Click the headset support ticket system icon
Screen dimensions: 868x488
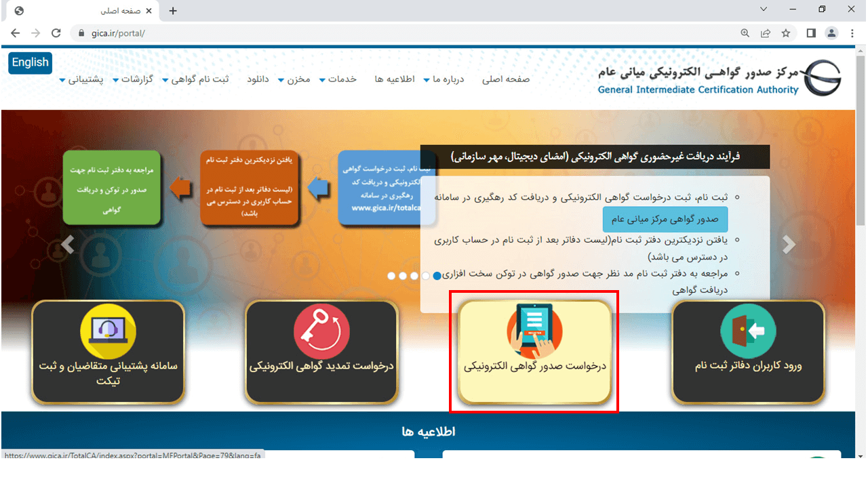tap(108, 331)
